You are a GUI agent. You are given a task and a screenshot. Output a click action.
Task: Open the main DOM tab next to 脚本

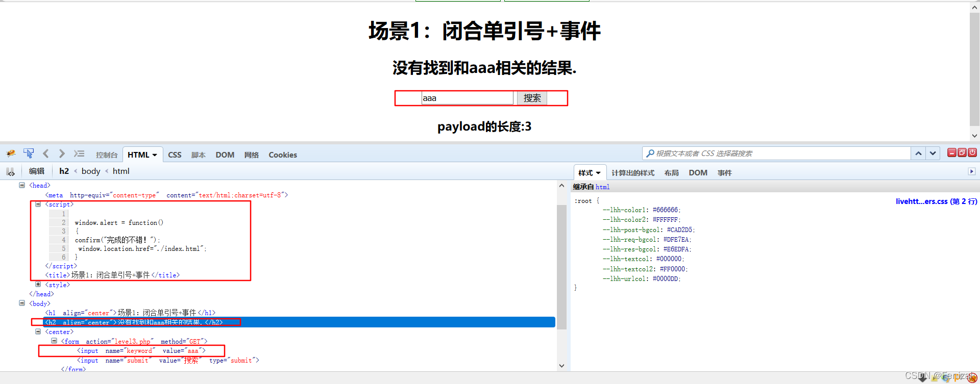tap(225, 155)
